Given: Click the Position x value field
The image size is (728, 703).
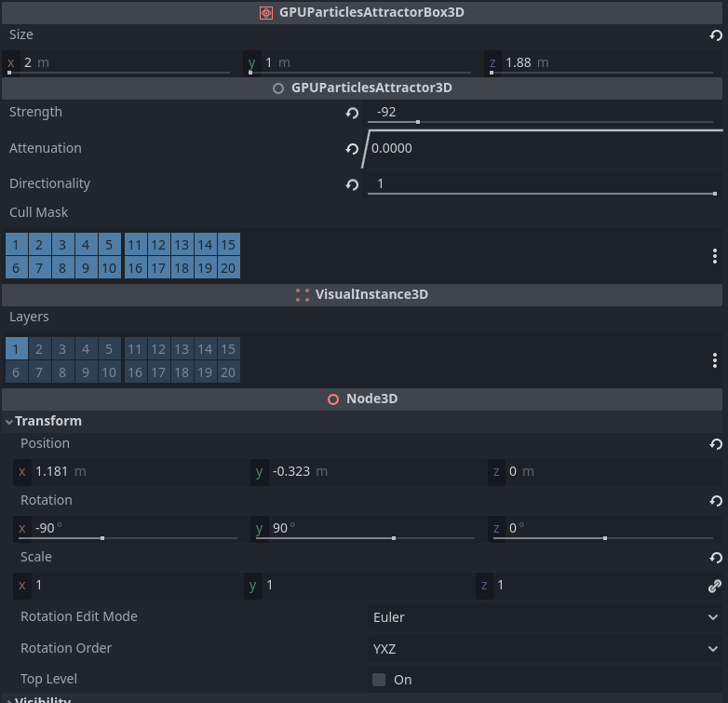Looking at the screenshot, I should coord(130,472).
